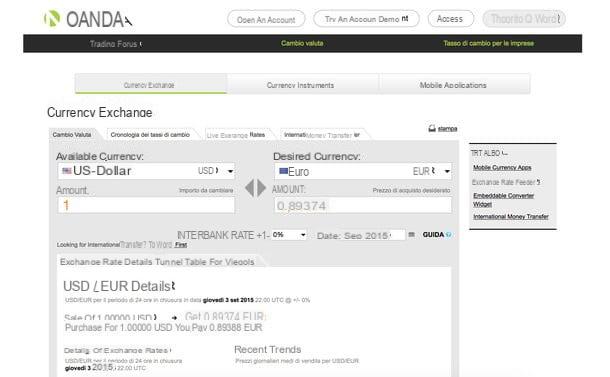Click the Recent Trends heading
This screenshot has height=377, width=610.
coord(268,349)
